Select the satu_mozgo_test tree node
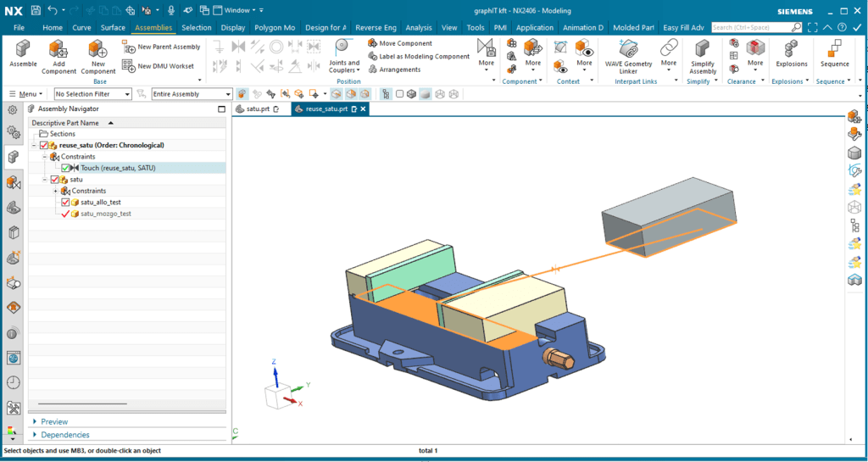868x462 pixels. [x=105, y=214]
